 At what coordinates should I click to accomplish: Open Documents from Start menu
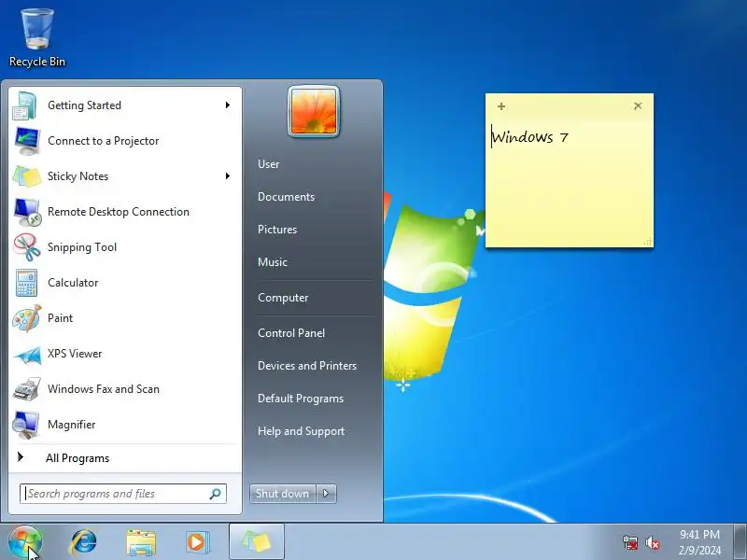point(286,197)
